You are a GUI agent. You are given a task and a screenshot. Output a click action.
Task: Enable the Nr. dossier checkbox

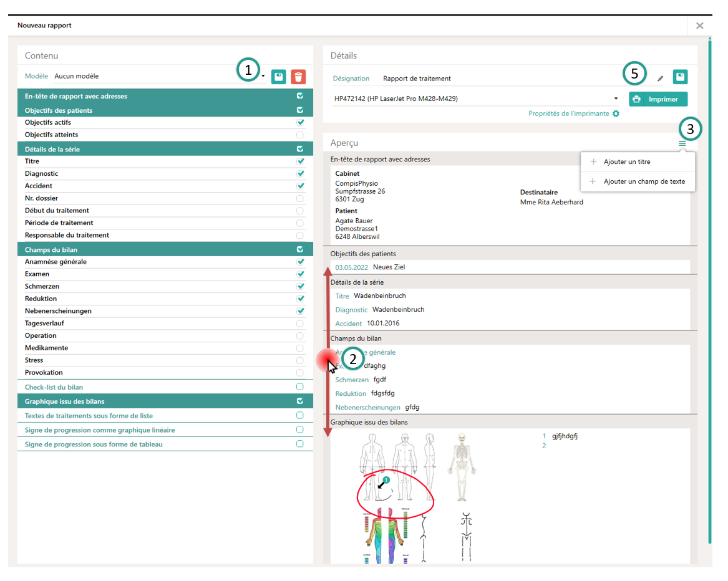pyautogui.click(x=300, y=198)
